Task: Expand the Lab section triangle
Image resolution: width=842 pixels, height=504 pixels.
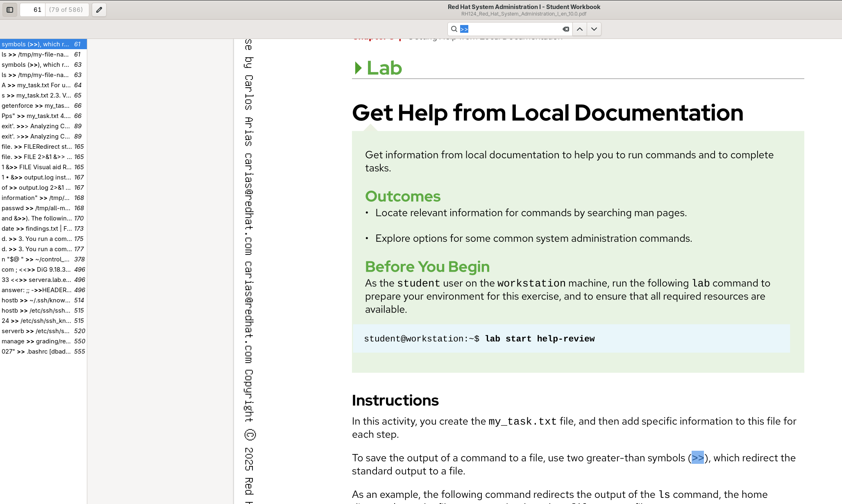Action: point(359,68)
